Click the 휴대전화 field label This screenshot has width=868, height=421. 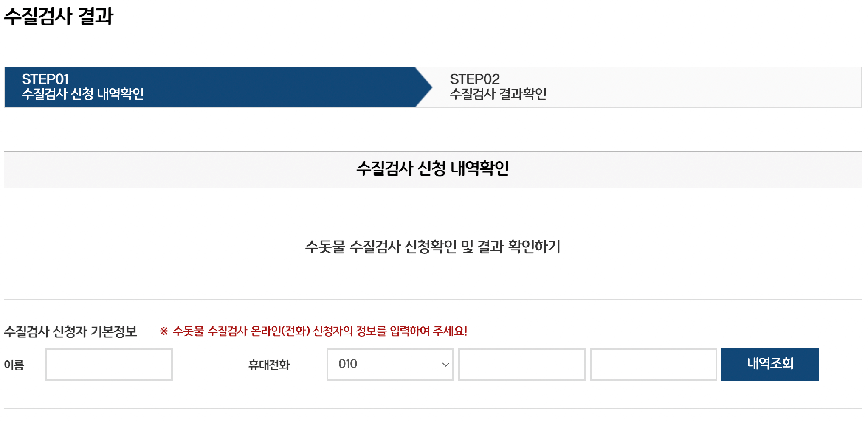[269, 364]
